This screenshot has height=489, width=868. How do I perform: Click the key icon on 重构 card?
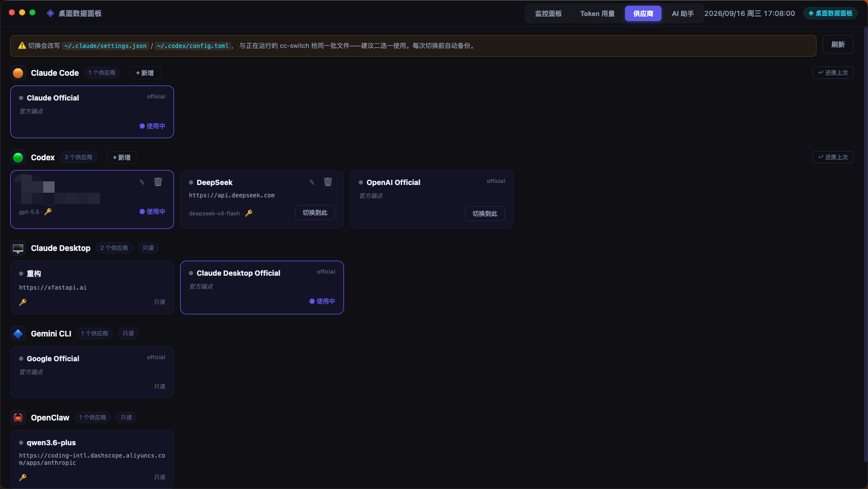23,302
